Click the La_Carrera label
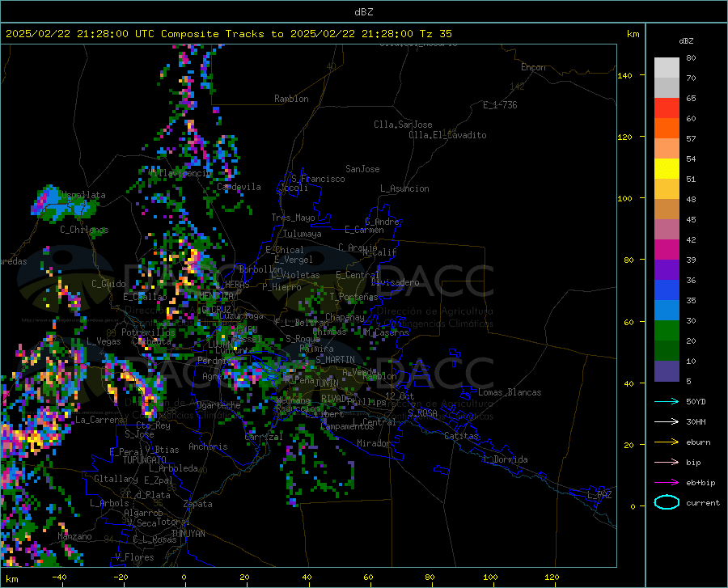Image resolution: width=728 pixels, height=588 pixels. [99, 420]
